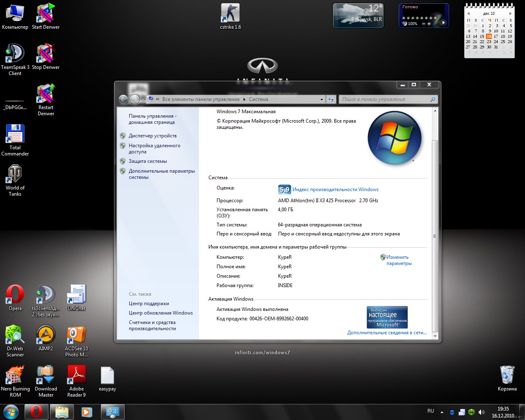Open the cstrike 1.6 shortcut
The height and width of the screenshot is (420, 525).
(x=230, y=16)
